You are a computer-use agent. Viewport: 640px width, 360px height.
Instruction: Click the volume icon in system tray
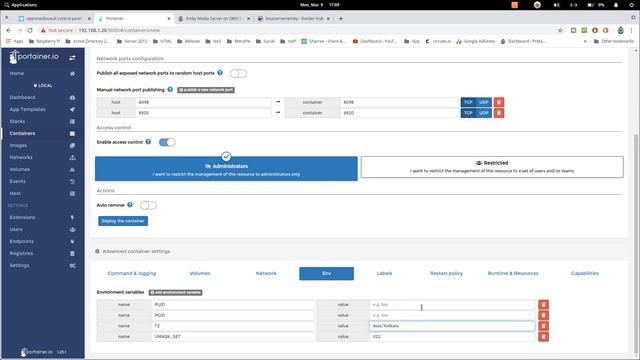coord(556,5)
